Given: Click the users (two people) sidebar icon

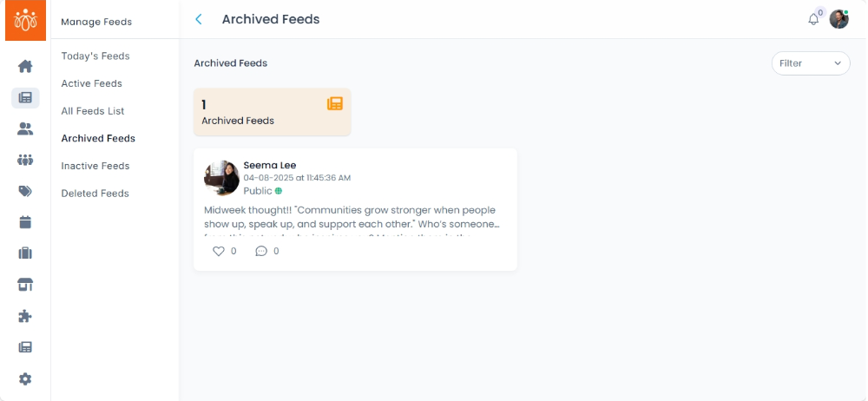Looking at the screenshot, I should pos(25,129).
